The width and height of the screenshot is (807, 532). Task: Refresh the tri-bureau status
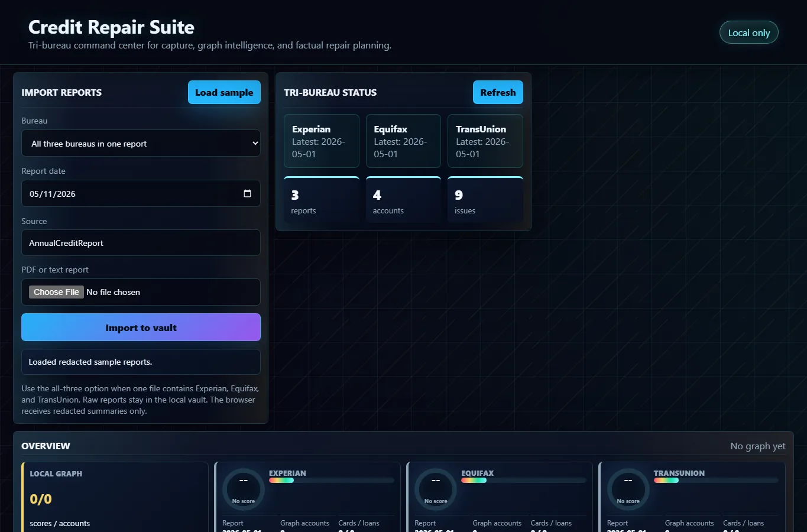(498, 92)
